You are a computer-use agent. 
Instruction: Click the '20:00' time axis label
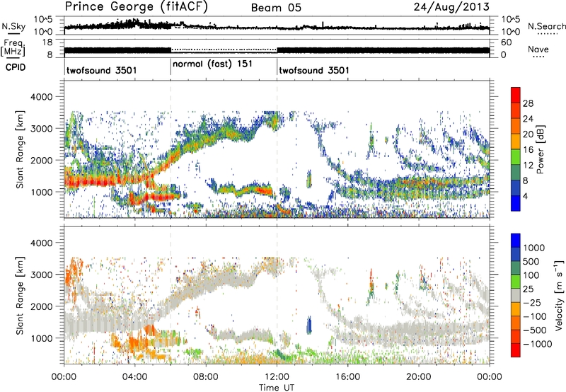pyautogui.click(x=418, y=377)
